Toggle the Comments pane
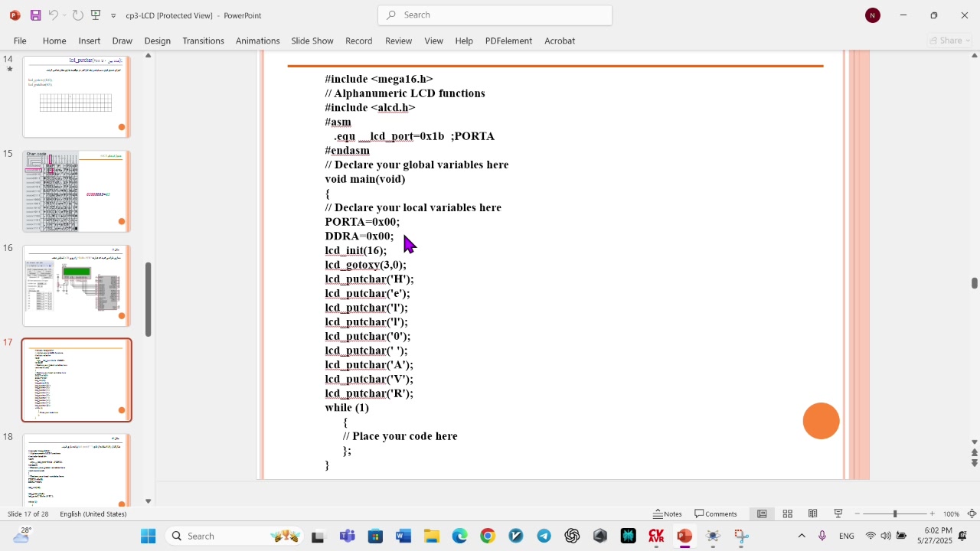The height and width of the screenshot is (551, 980). 716,514
